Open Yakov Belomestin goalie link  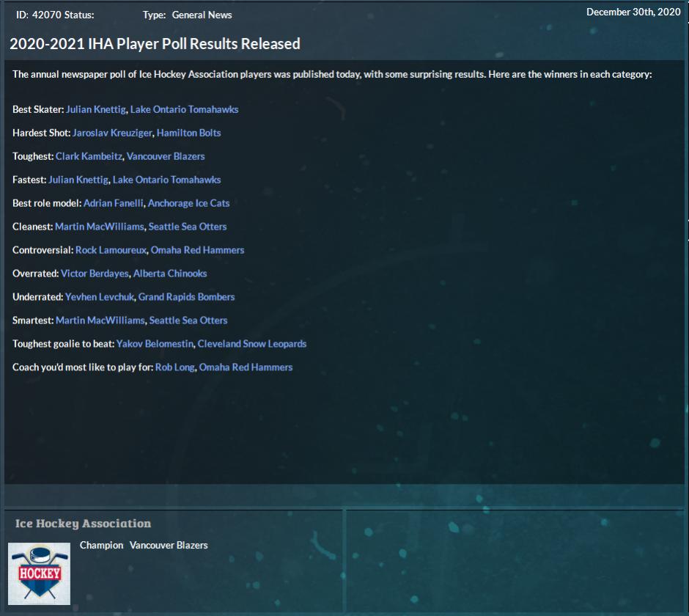pos(155,344)
